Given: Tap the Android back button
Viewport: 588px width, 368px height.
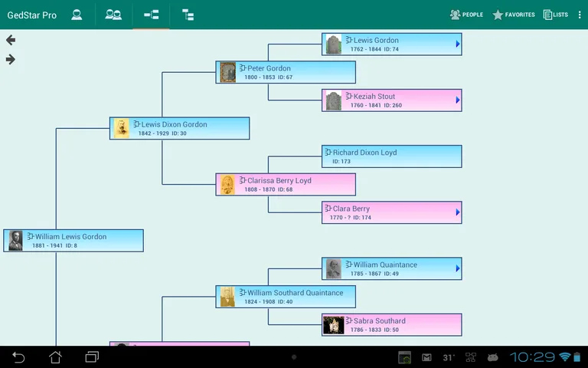Looking at the screenshot, I should [18, 357].
